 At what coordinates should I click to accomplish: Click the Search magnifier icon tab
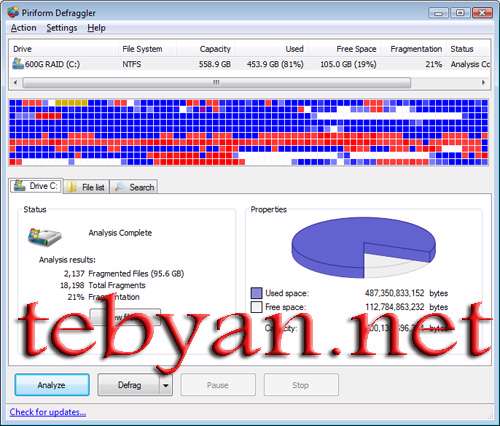pos(118,187)
